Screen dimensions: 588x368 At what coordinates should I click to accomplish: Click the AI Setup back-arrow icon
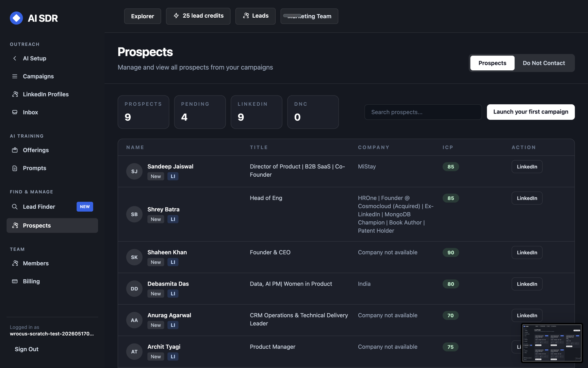15,58
